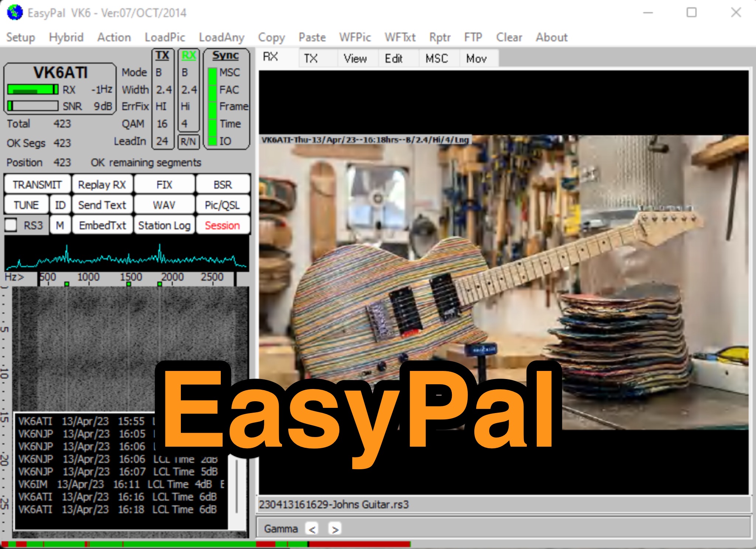Decrease gamma with the < button
The image size is (756, 549).
coord(312,529)
